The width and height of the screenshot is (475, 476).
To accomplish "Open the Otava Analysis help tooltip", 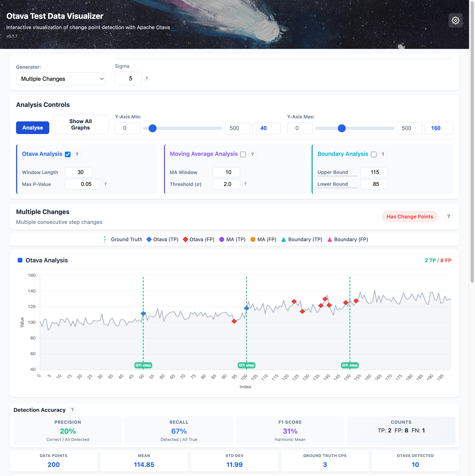I will 77,154.
